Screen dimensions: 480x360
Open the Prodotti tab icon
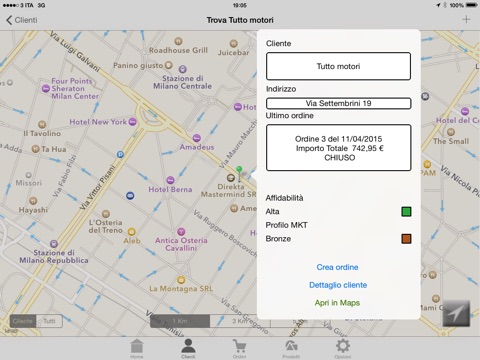point(291,348)
